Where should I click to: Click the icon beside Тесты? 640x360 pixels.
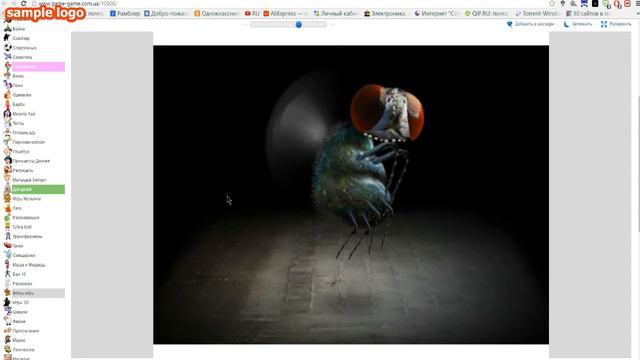[x=8, y=123]
